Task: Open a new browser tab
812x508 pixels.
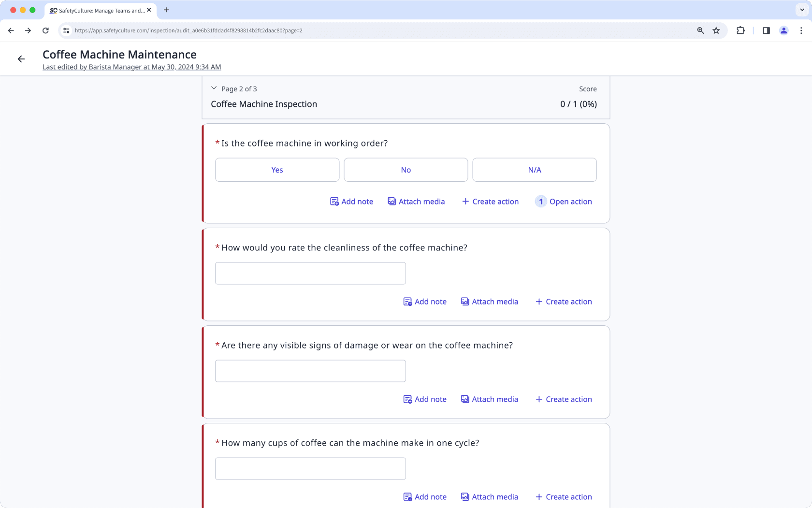Action: 166,10
